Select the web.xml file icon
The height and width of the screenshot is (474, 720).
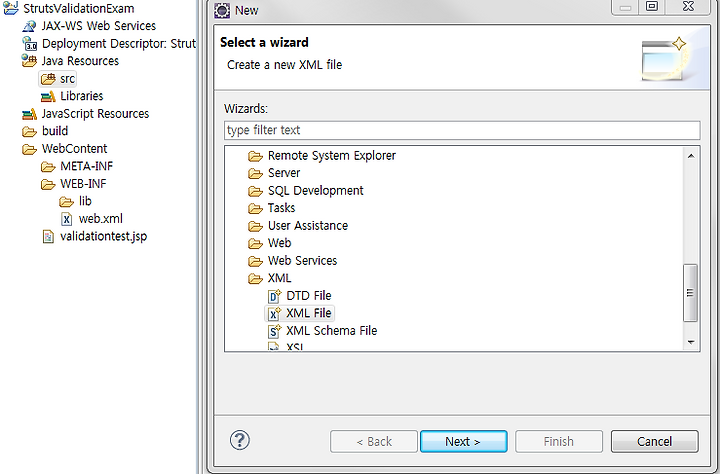67,219
